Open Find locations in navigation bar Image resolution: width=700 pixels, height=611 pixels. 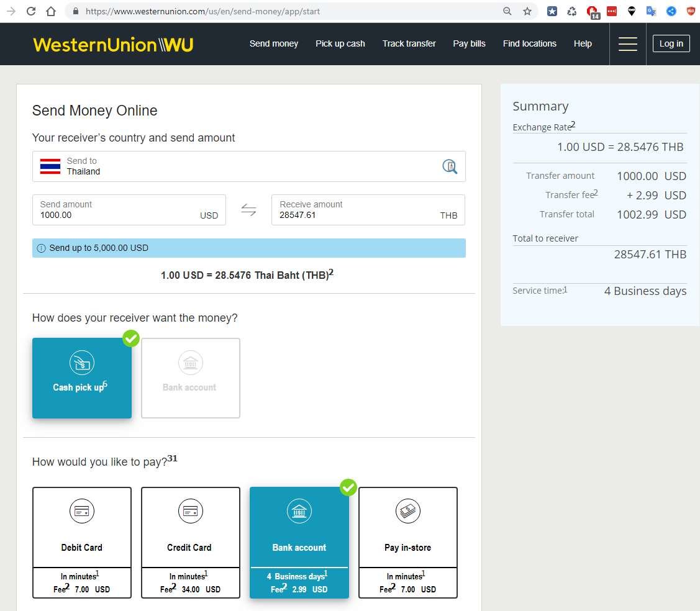(x=529, y=43)
